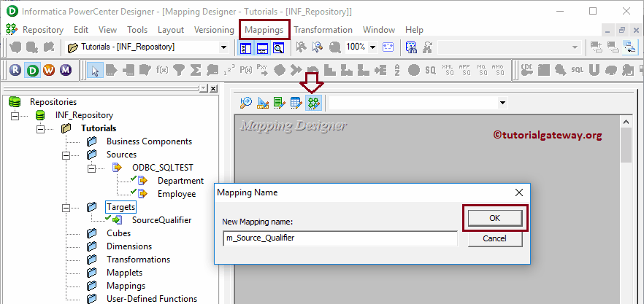Image resolution: width=644 pixels, height=304 pixels.
Task: Open the Tools menu
Action: click(137, 30)
